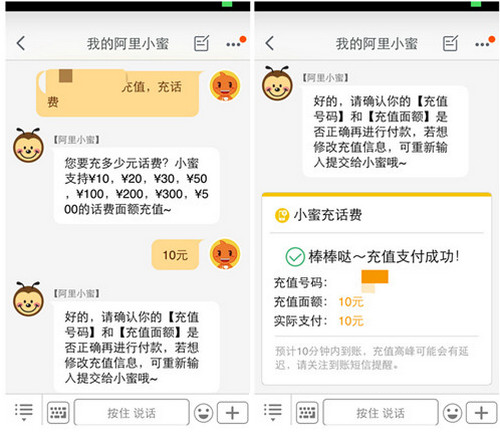Open the three-dot more menu in left header
This screenshot has width=500, height=441.
[235, 43]
